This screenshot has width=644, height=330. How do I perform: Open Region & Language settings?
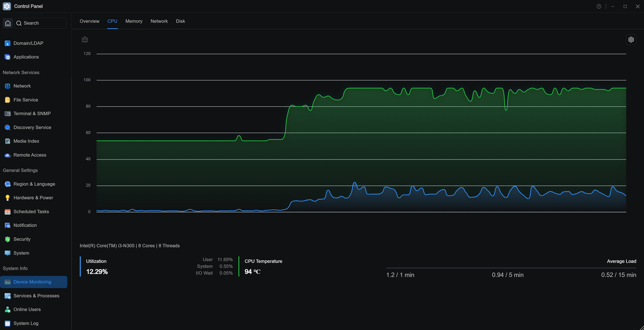coord(34,184)
